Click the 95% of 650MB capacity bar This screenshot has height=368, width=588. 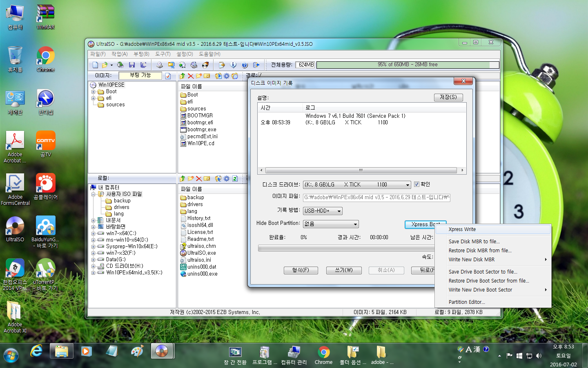(x=408, y=65)
